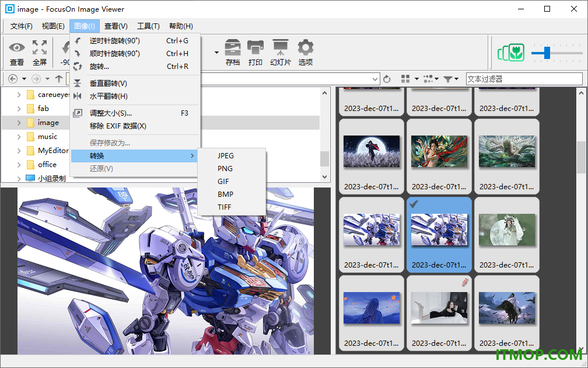
Task: Click the FocusOn app icon in title bar
Action: 10,9
